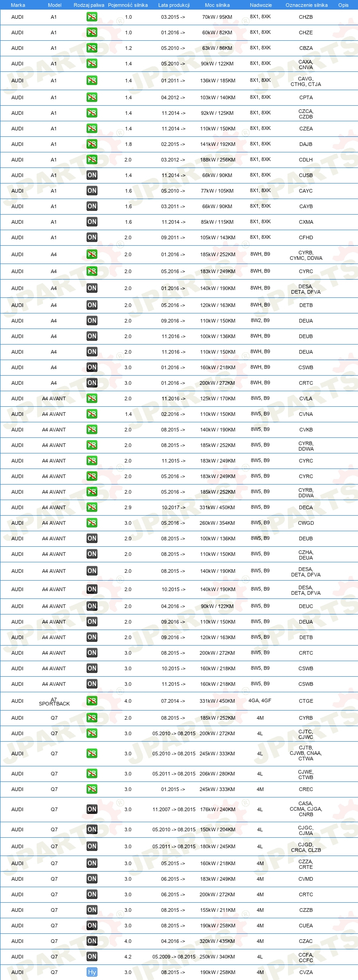Click the petrol icon in the CZEA row

pyautogui.click(x=92, y=129)
